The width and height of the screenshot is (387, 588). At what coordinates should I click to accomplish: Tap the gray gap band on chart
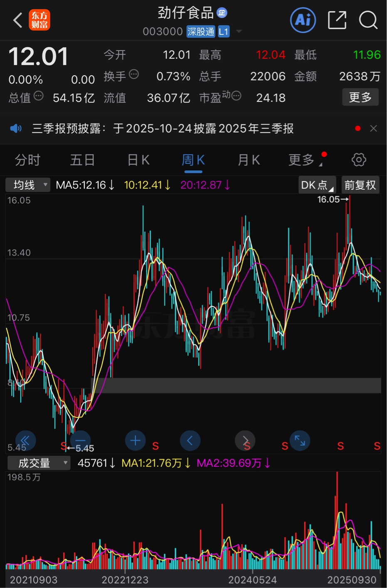pos(236,385)
